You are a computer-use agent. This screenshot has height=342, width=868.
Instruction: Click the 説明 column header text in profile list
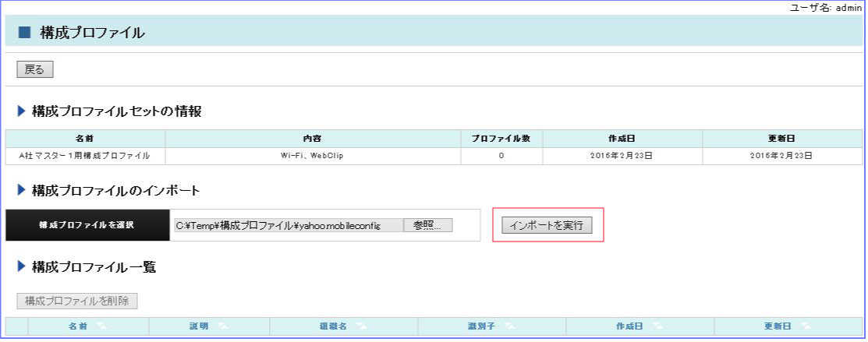(x=199, y=326)
